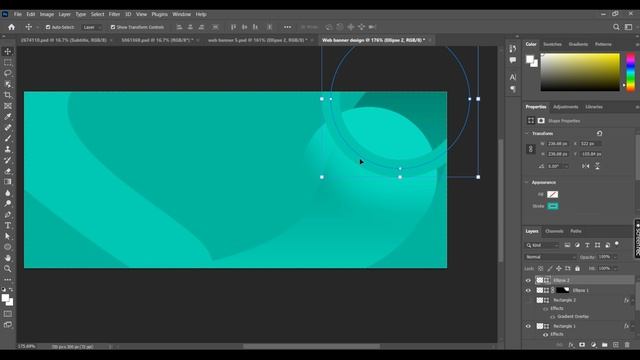Collapse Rectangle 2 layer effects arrow
Viewport: 640px width, 360px height.
632,300
